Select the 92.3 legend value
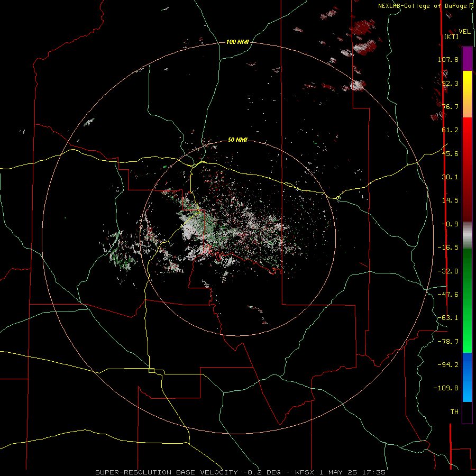 (x=450, y=83)
